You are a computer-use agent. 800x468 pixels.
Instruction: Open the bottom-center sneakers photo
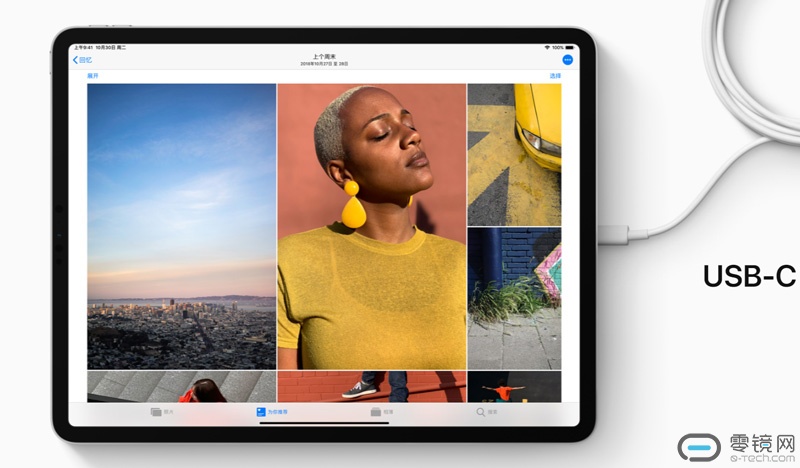371,387
